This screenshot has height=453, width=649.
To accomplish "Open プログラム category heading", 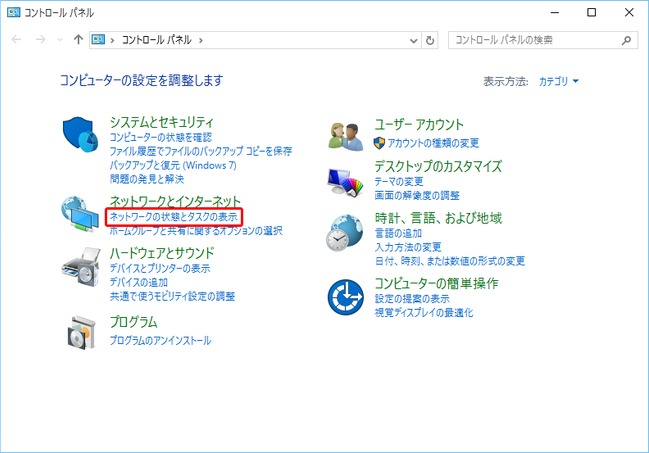I will pyautogui.click(x=133, y=322).
